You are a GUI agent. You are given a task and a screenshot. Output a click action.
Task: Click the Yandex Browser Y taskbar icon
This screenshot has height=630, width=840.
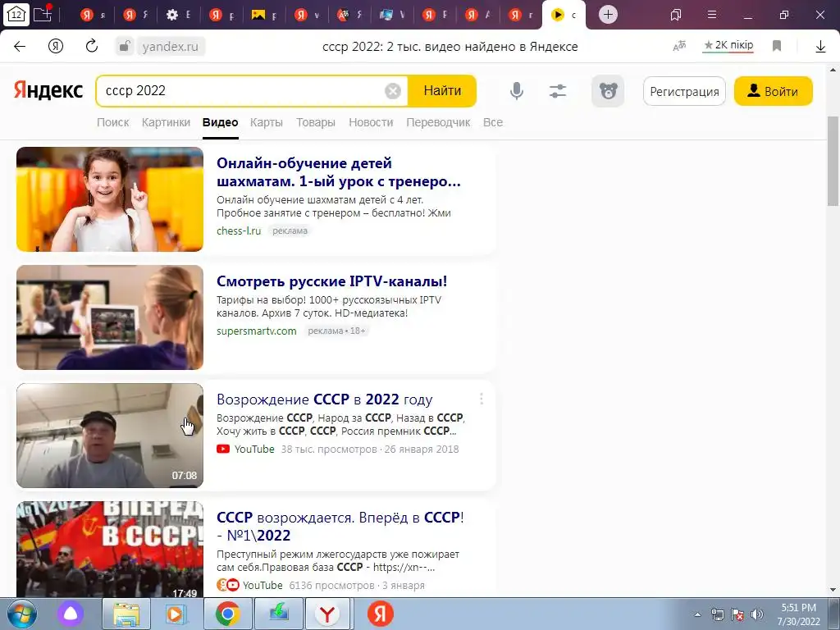point(327,614)
